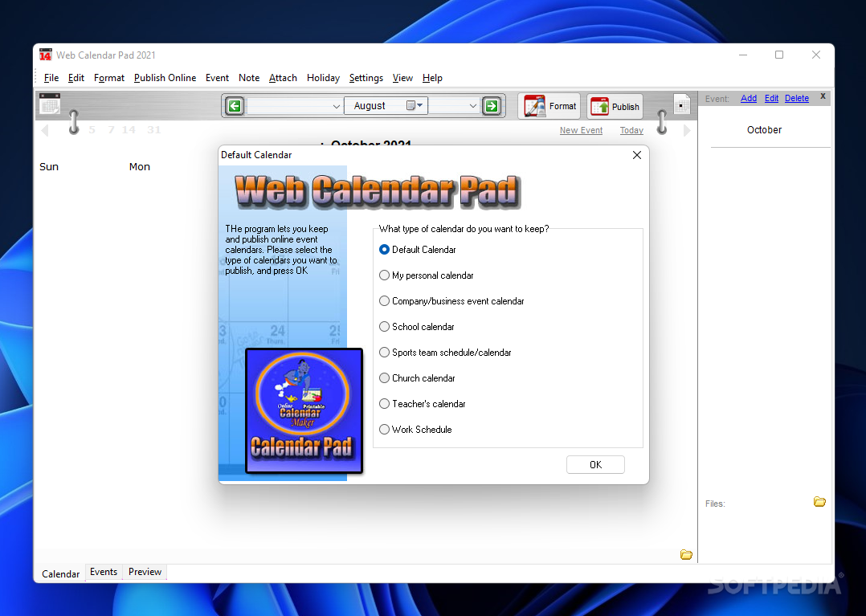866x616 pixels.
Task: Click the Format toolbar button
Action: [549, 106]
